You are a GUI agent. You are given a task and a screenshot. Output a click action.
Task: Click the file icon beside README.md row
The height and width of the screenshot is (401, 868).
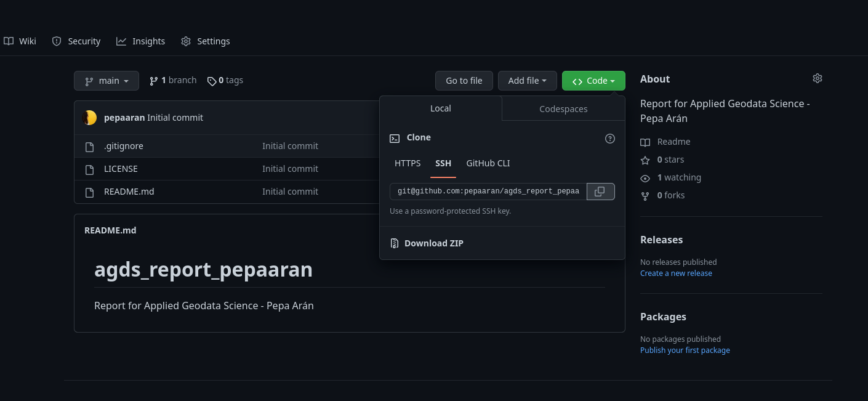click(90, 192)
